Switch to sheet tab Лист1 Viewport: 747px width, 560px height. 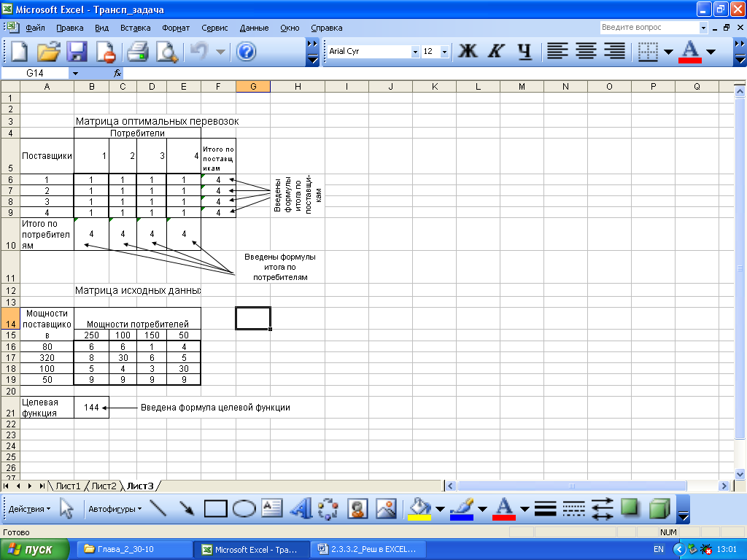[68, 486]
